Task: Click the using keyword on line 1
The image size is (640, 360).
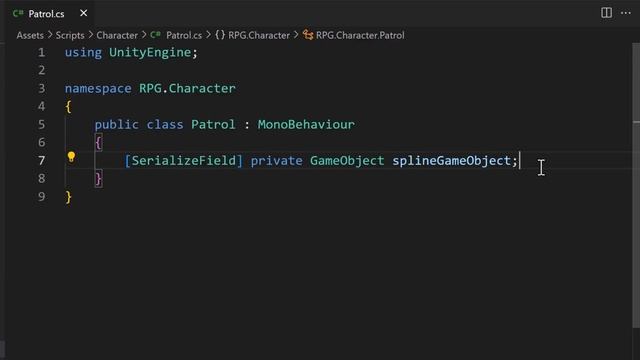Action: (83, 53)
